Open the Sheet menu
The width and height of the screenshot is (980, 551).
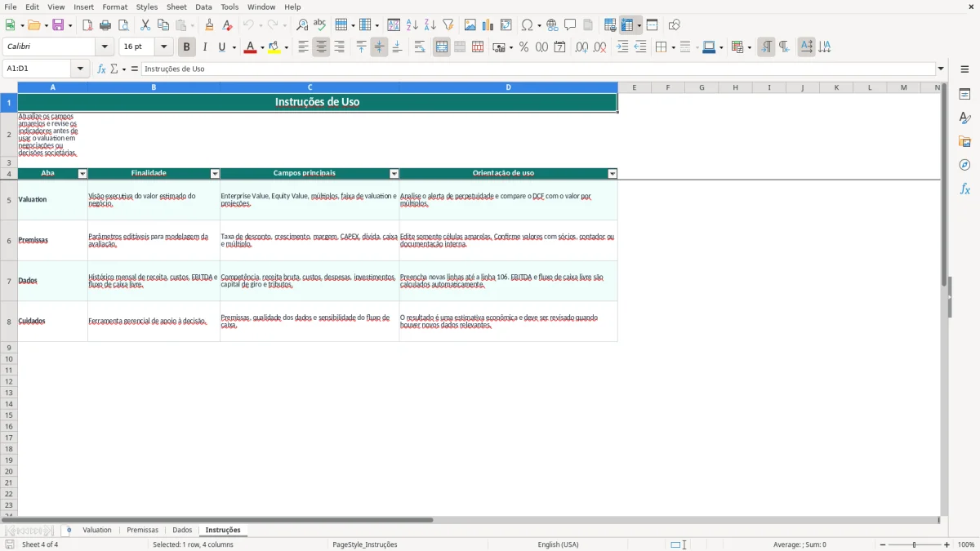click(x=176, y=7)
